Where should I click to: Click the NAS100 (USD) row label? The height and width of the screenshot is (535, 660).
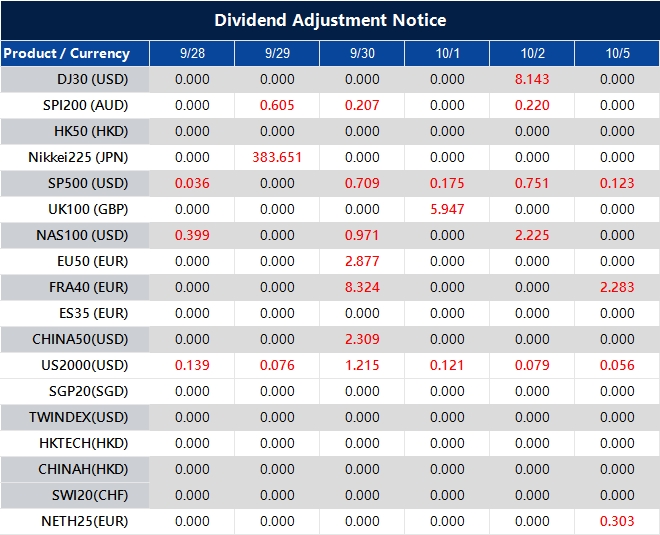[82, 235]
